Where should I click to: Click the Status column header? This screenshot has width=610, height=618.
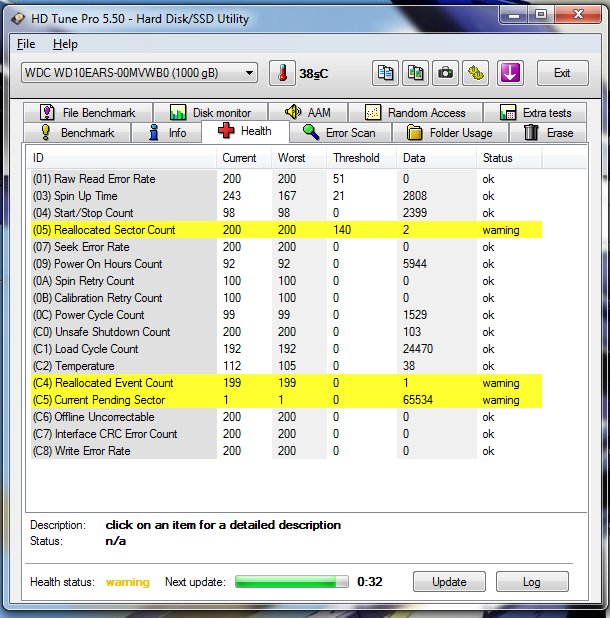coord(509,158)
